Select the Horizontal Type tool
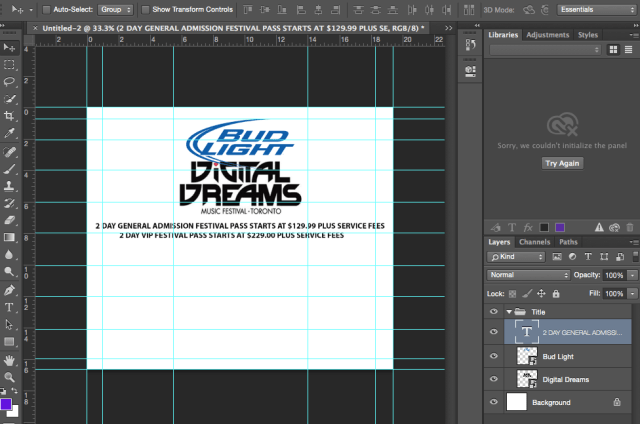Viewport: 640px width, 424px height. point(9,307)
